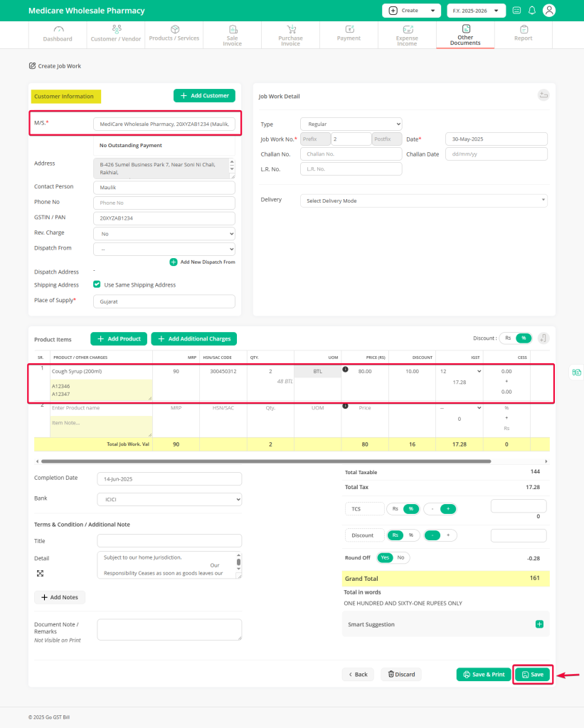Click the user profile icon
The height and width of the screenshot is (728, 584).
tap(548, 10)
